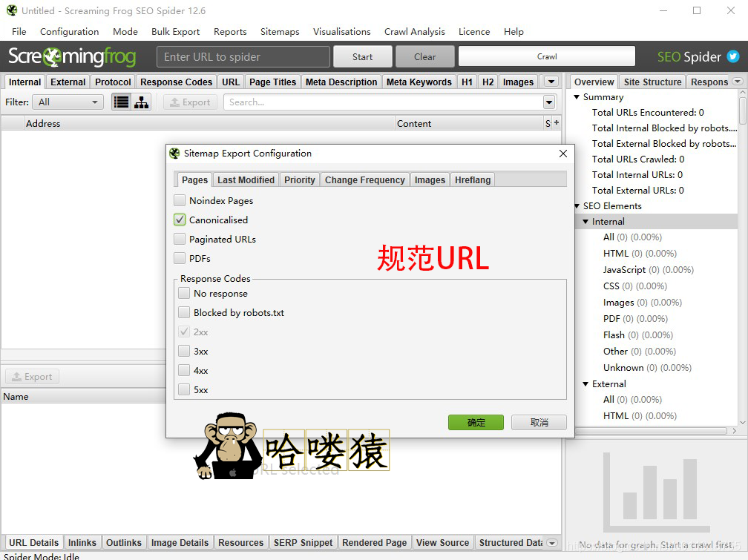This screenshot has width=748, height=560.
Task: Click the 取消 button in the dialog
Action: 539,421
